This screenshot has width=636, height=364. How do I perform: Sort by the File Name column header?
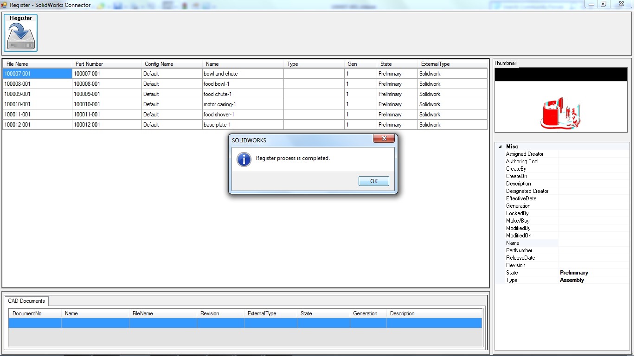(38, 64)
